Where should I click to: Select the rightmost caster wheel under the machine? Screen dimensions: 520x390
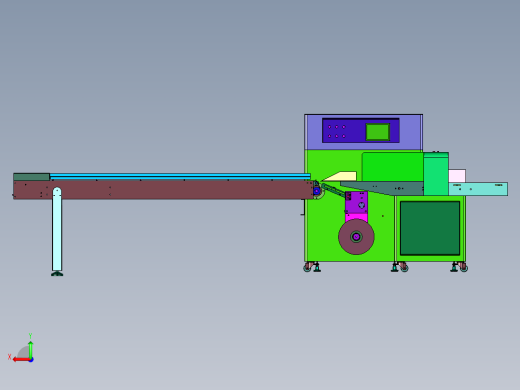click(x=464, y=268)
